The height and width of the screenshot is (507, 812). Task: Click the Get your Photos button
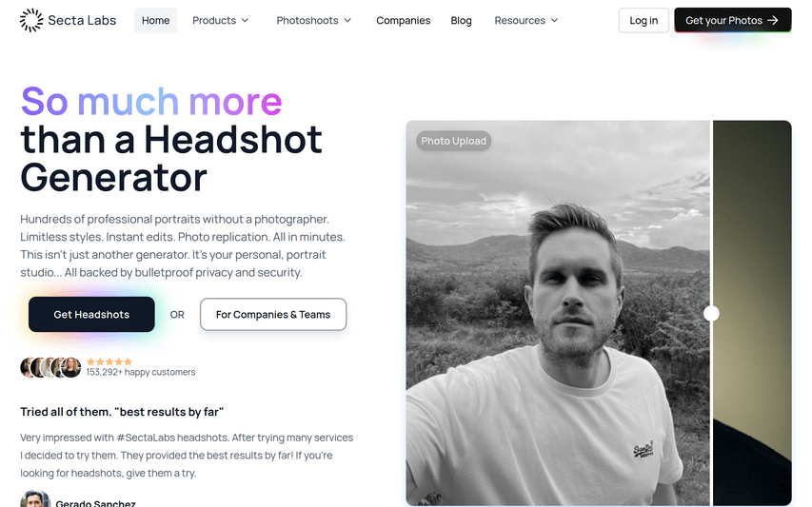tap(733, 20)
